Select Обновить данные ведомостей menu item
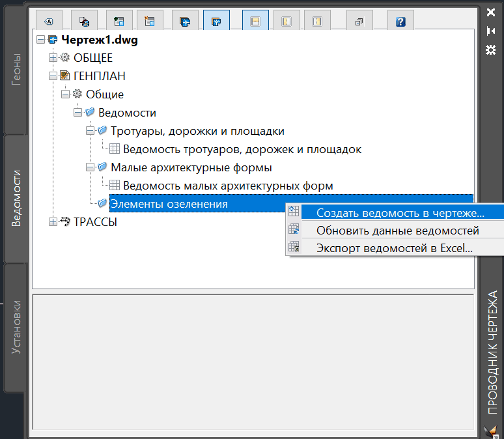Screen dimensions: 504x439 pyautogui.click(x=395, y=231)
